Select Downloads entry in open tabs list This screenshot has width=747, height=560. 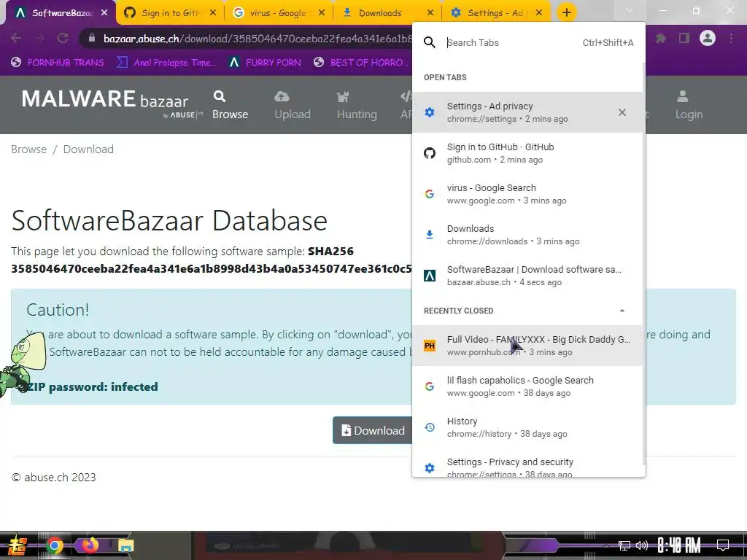(x=527, y=235)
